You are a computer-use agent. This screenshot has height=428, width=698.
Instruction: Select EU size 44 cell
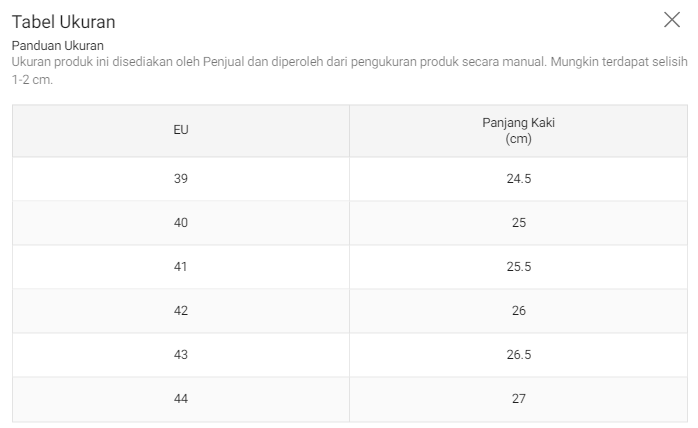[x=181, y=399]
